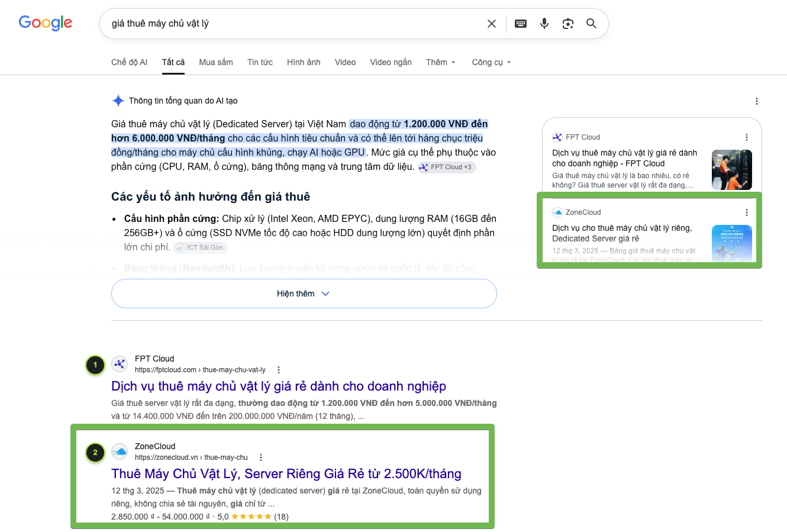Select the Tất cả tab
Viewport: 787px width, 532px height.
point(173,62)
